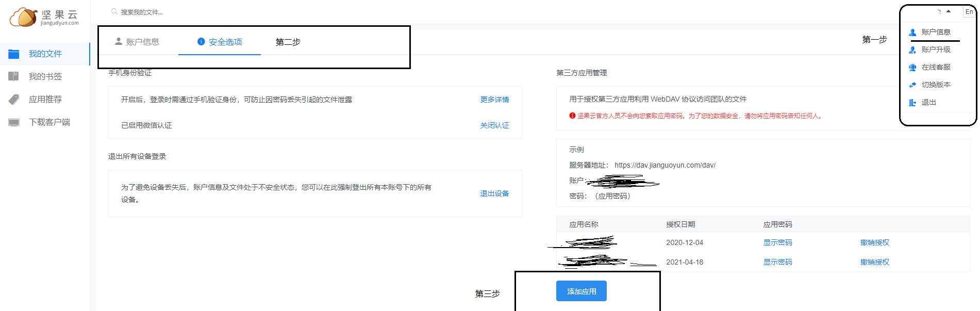Click the info icon on 安全选项 tab
The width and height of the screenshot is (980, 311).
tap(201, 41)
